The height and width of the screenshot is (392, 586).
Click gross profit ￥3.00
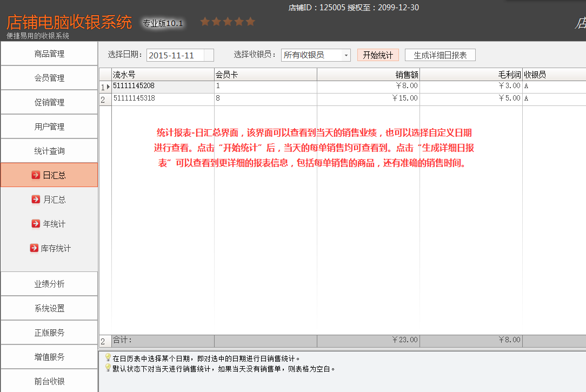509,85
